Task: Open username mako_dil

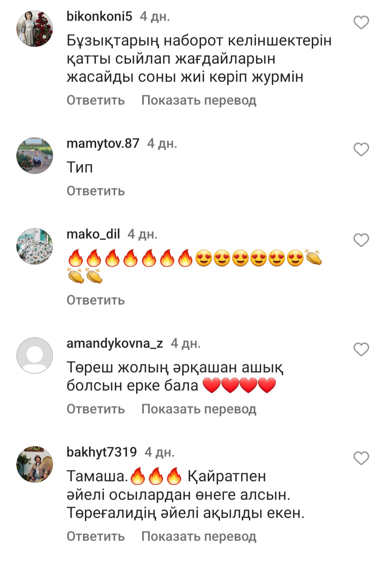Action: click(x=93, y=234)
